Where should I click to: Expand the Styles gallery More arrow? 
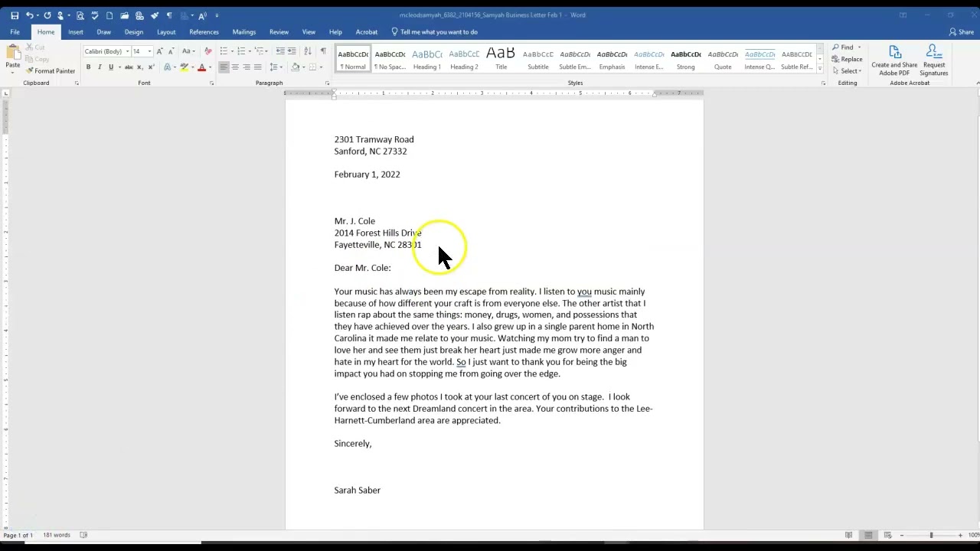coord(820,69)
